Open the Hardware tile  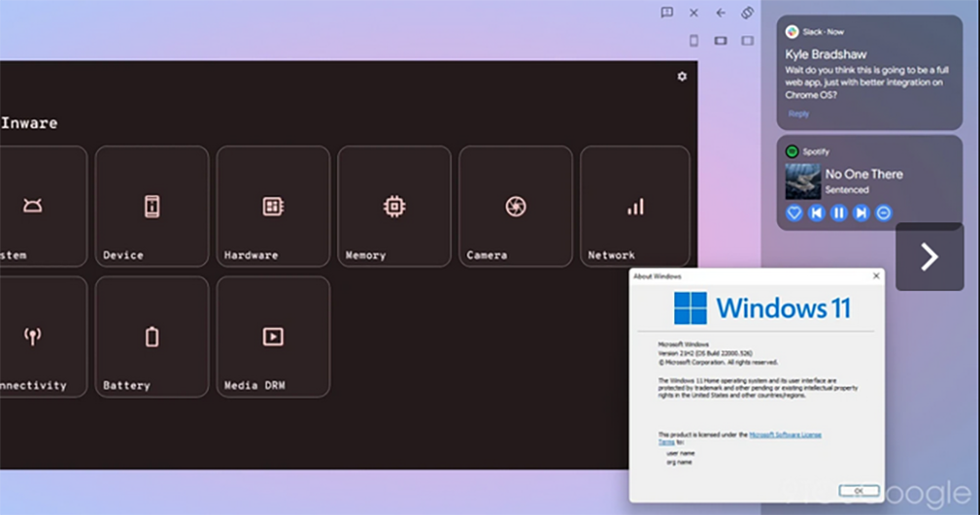tap(273, 207)
